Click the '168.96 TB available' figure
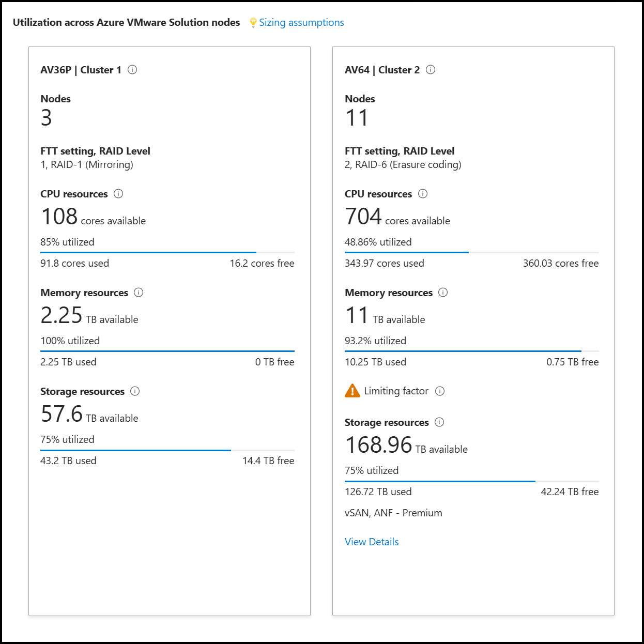Image resolution: width=644 pixels, height=644 pixels. pyautogui.click(x=406, y=445)
